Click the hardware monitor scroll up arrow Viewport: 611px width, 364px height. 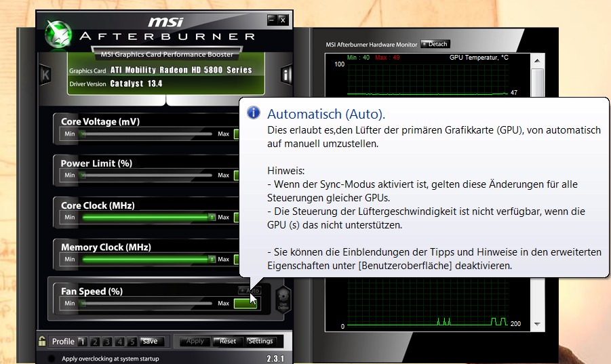click(537, 61)
